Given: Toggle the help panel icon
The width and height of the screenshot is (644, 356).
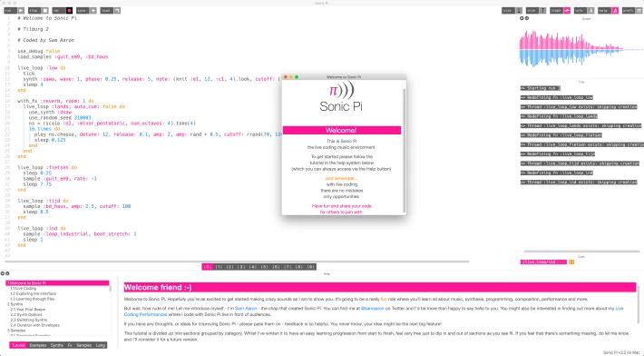Looking at the screenshot, I should (615, 11).
